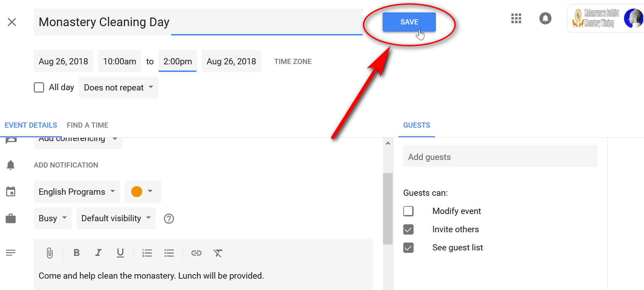Uncheck the Invite others permission

pos(408,229)
